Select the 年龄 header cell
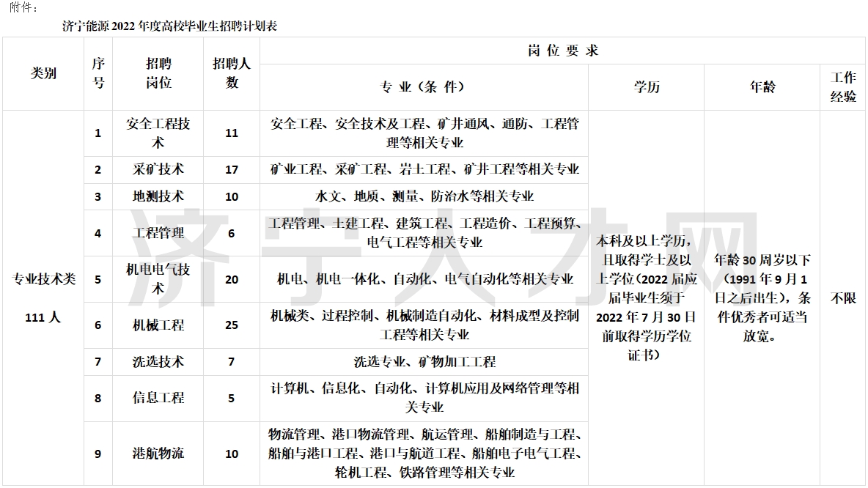 pos(762,87)
